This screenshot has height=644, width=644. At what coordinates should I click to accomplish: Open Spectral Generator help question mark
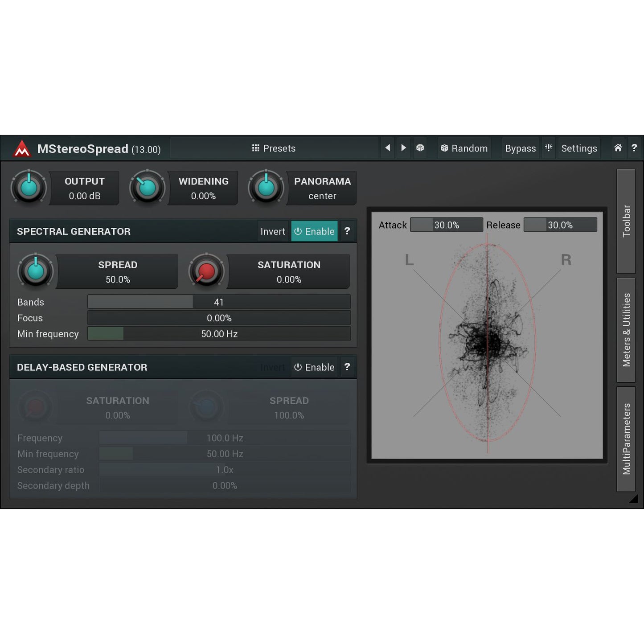click(x=347, y=231)
